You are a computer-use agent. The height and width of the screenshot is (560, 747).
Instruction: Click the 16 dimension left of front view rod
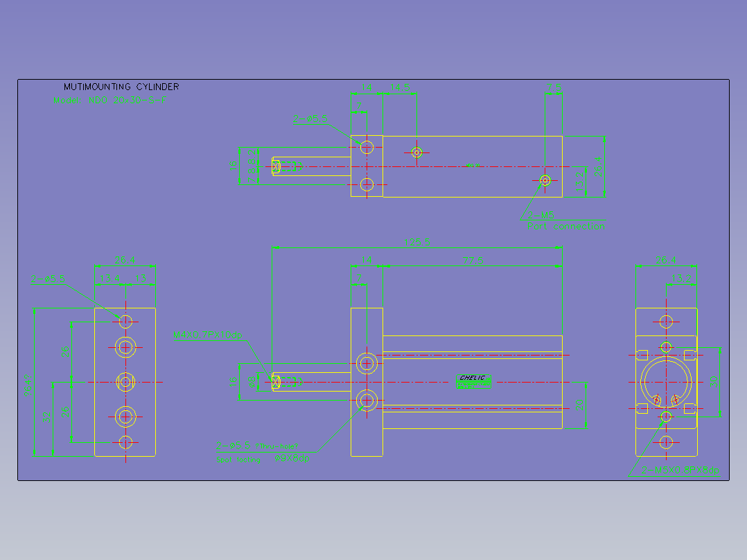point(233,382)
